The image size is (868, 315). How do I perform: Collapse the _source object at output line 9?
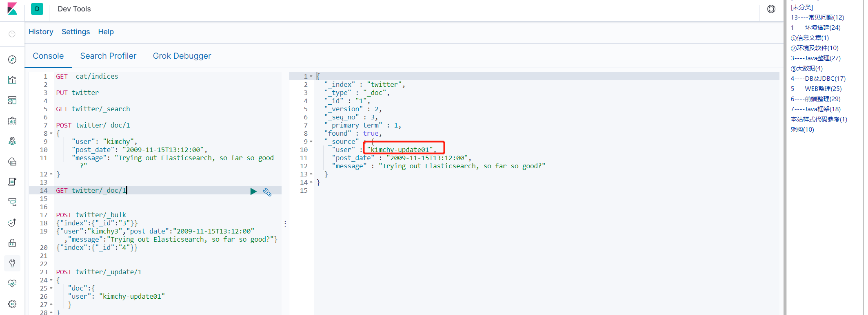[311, 142]
